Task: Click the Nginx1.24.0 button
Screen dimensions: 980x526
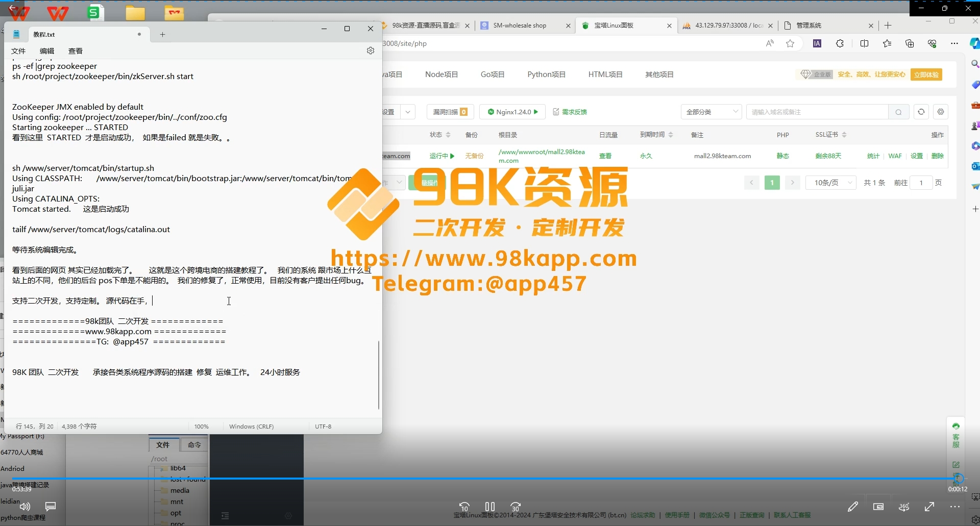Action: point(512,112)
